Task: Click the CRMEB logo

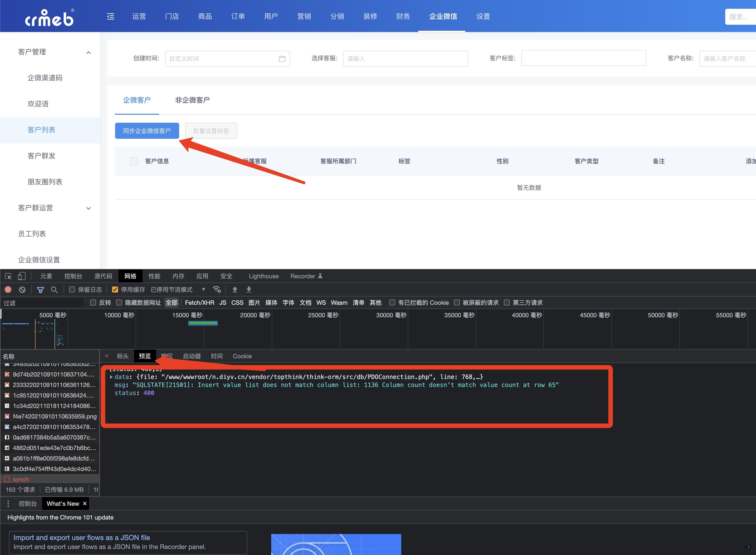Action: (50, 17)
